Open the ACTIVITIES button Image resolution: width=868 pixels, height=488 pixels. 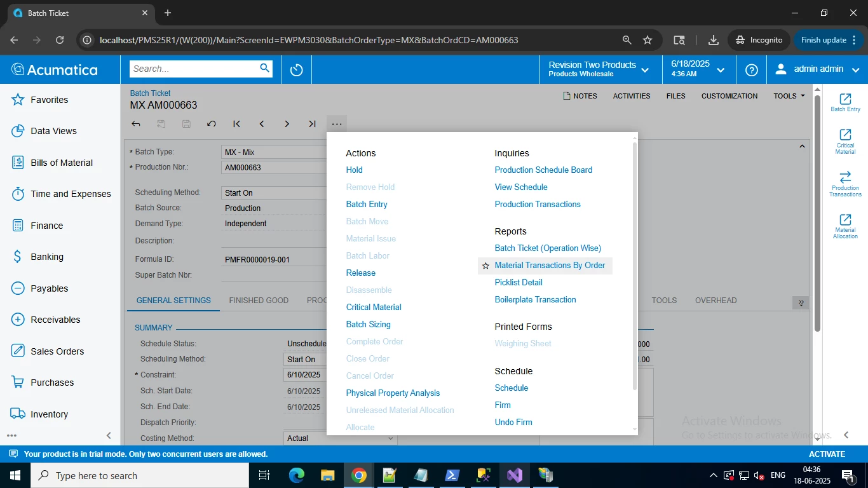point(632,96)
